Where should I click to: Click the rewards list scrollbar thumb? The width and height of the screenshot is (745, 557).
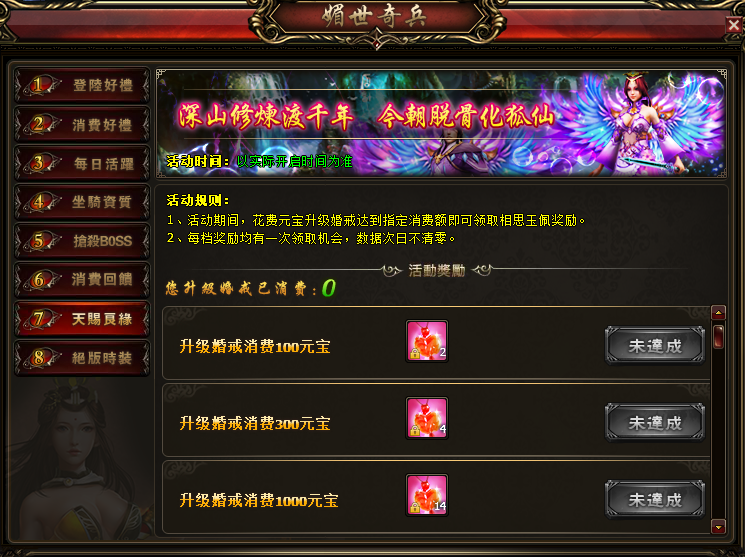click(x=718, y=336)
